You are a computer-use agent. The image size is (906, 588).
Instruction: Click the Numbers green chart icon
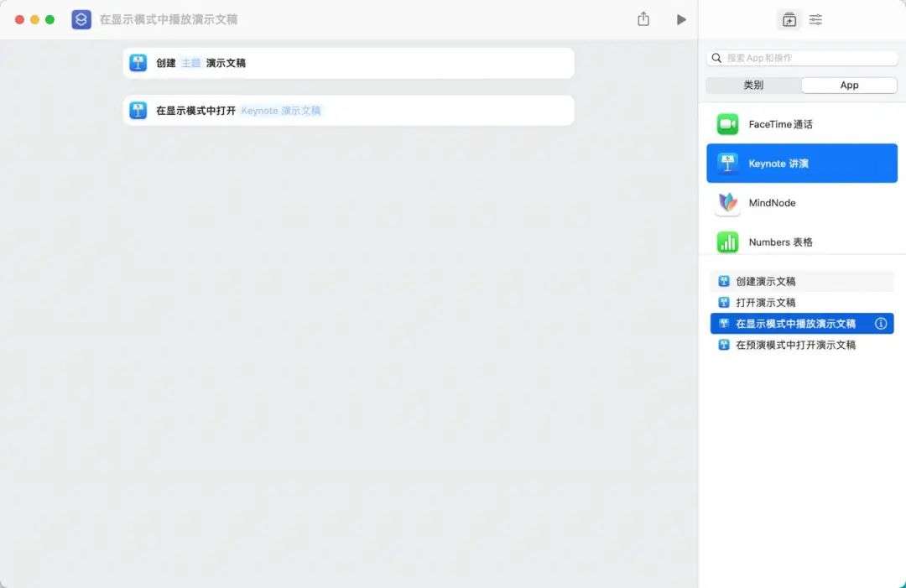pyautogui.click(x=727, y=242)
